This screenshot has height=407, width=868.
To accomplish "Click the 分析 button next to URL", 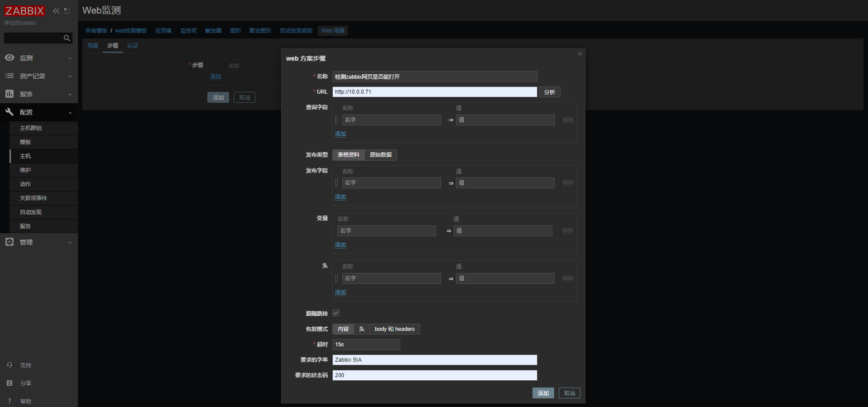I will pos(550,92).
